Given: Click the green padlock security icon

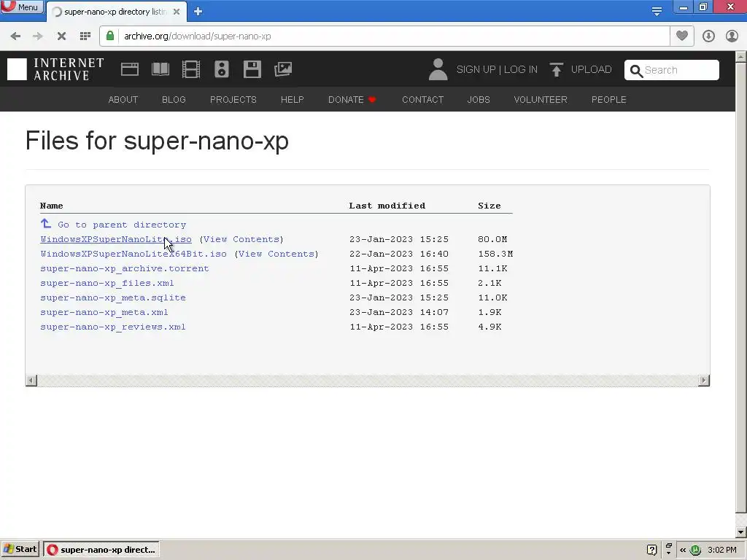Looking at the screenshot, I should click(x=110, y=36).
